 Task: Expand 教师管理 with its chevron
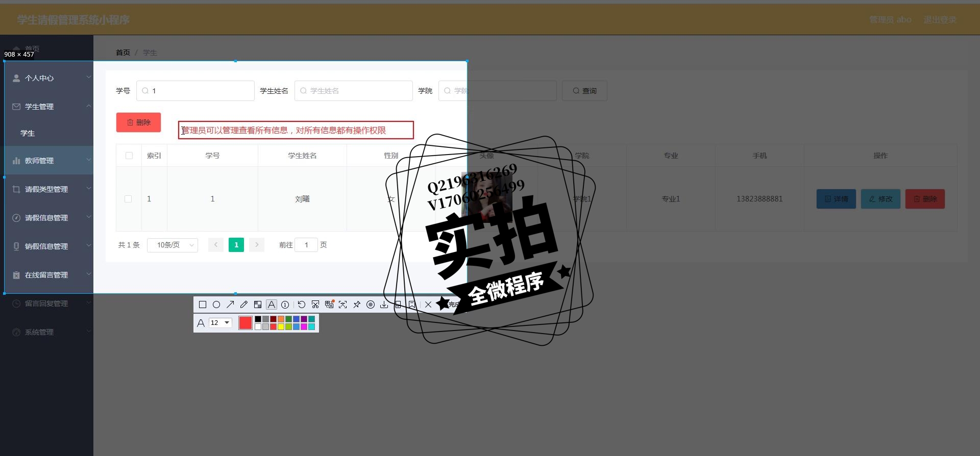pos(88,160)
